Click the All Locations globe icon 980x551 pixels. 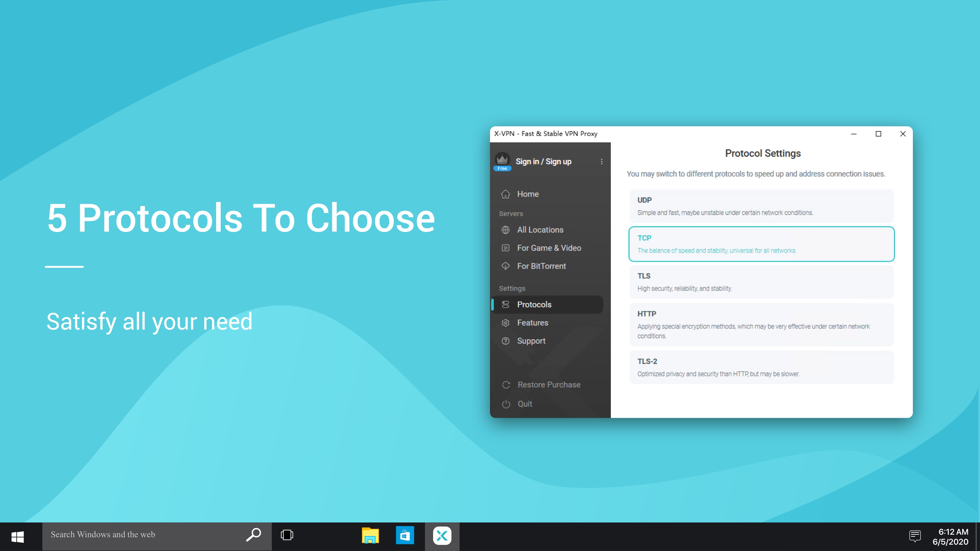[x=505, y=230]
